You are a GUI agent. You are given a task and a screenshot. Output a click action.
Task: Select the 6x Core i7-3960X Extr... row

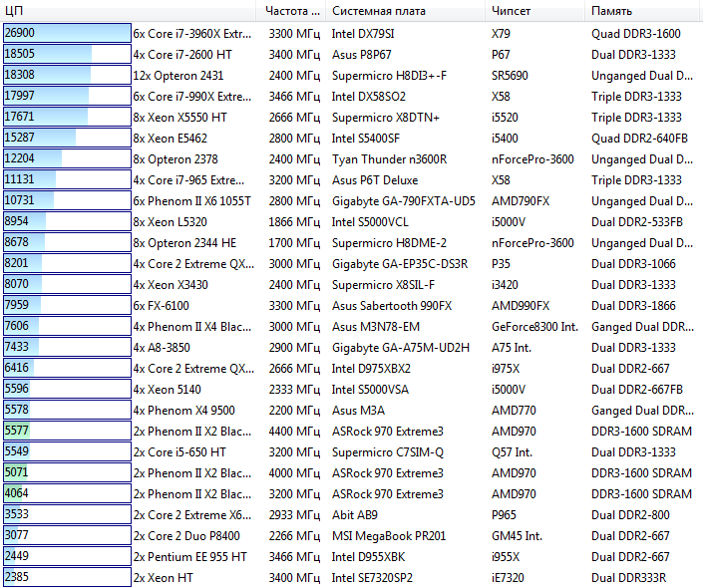351,34
